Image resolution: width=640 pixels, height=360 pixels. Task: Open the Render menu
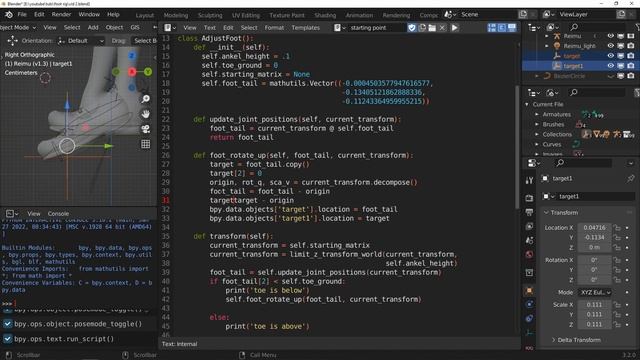(x=61, y=14)
